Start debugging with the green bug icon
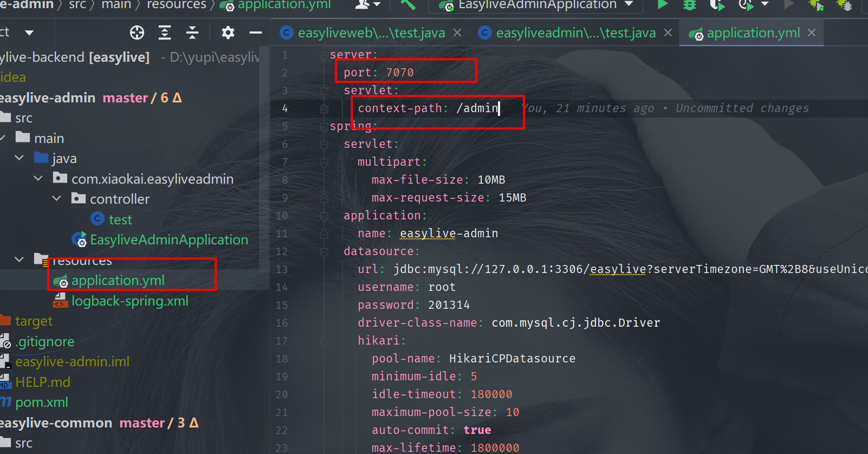 (x=689, y=5)
